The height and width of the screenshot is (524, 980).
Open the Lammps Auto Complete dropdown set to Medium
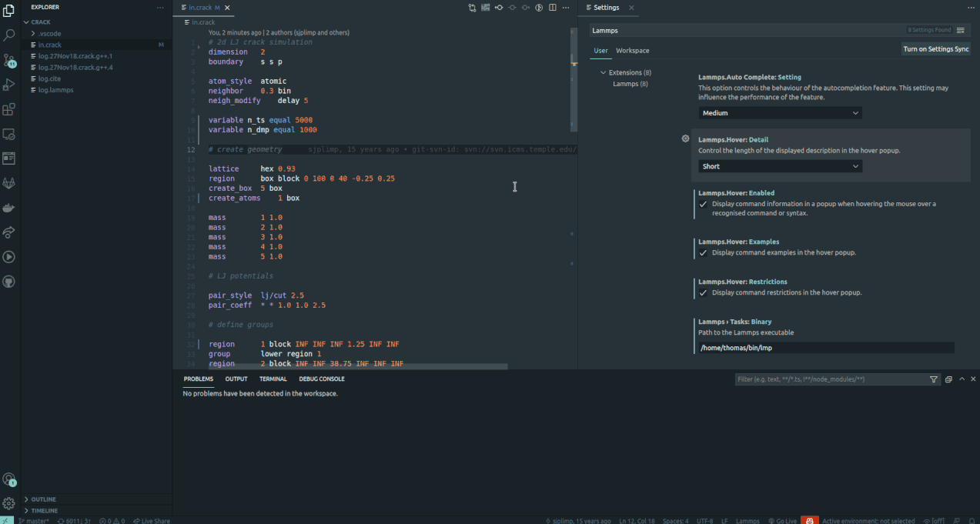coord(780,112)
